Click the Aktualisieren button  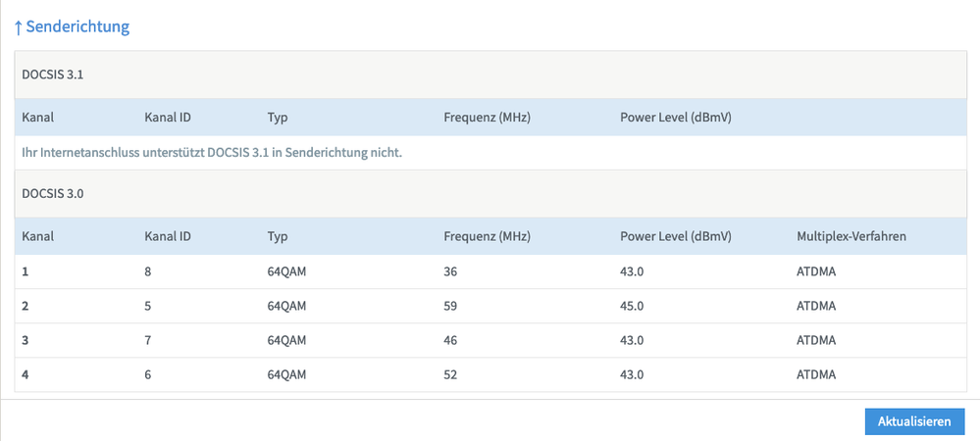click(914, 422)
